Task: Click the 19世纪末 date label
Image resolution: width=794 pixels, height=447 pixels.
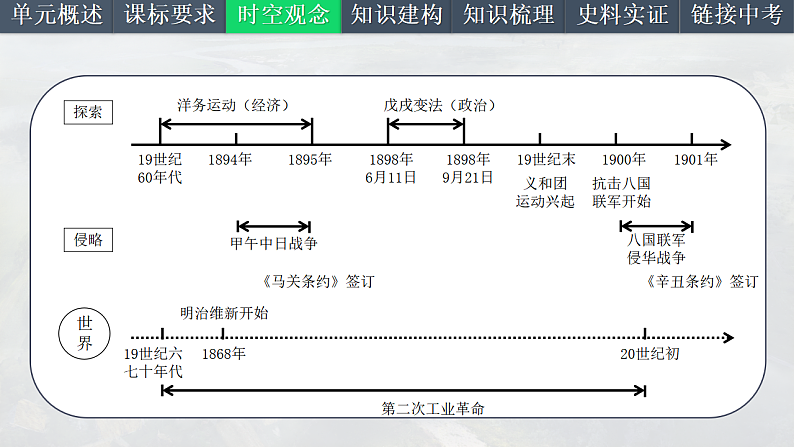Action: [546, 160]
